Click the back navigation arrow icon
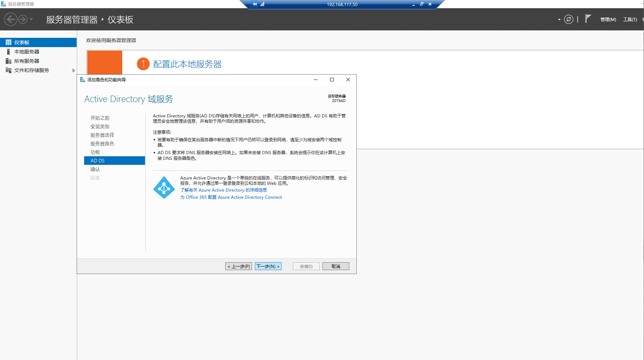Screen dimensions: 644x360 point(11,19)
